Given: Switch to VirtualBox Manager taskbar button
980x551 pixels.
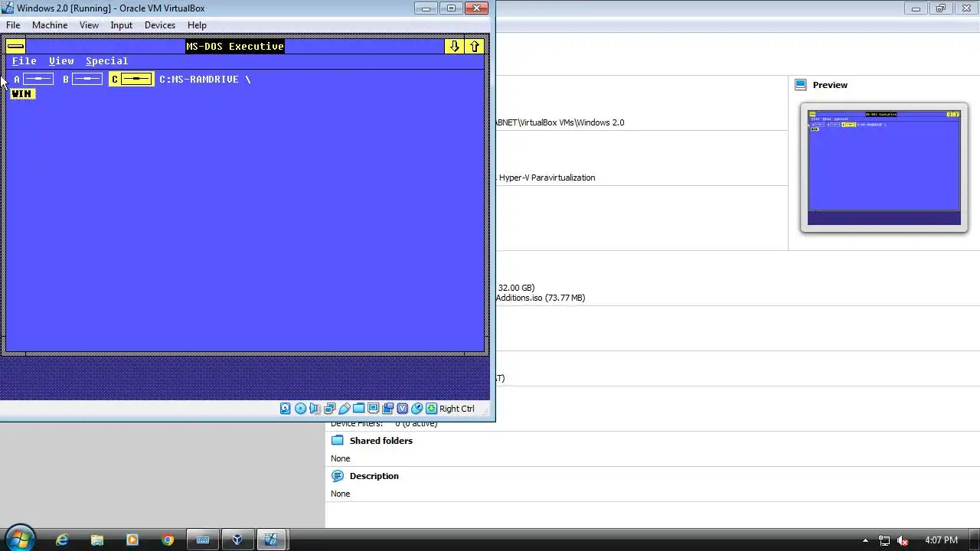Looking at the screenshot, I should click(238, 540).
